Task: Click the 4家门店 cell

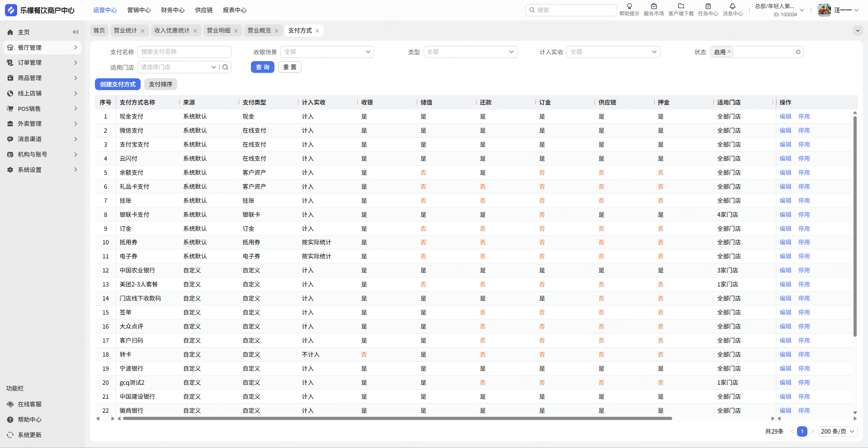Action: (727, 214)
